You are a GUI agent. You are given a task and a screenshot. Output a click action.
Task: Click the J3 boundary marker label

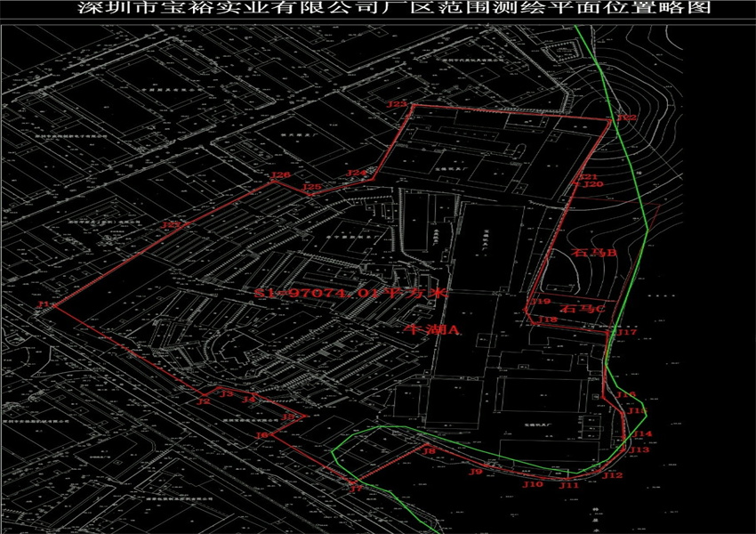coord(227,393)
